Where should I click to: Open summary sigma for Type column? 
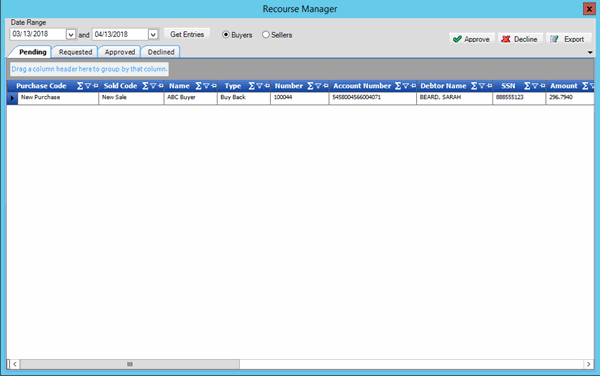tap(251, 86)
